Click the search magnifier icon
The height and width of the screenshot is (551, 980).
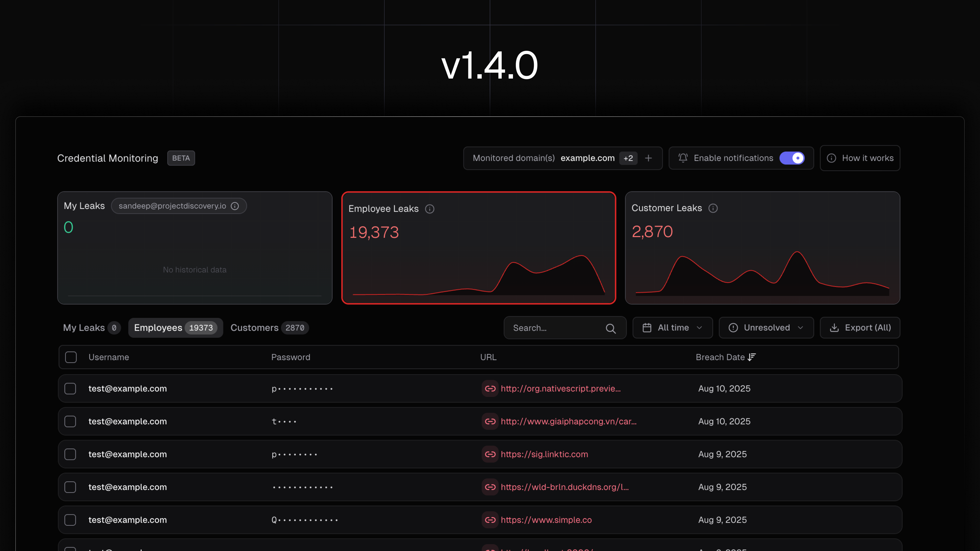[x=611, y=328]
